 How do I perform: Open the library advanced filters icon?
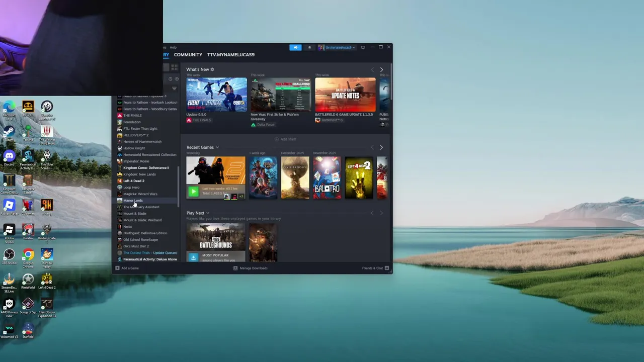pos(174,88)
